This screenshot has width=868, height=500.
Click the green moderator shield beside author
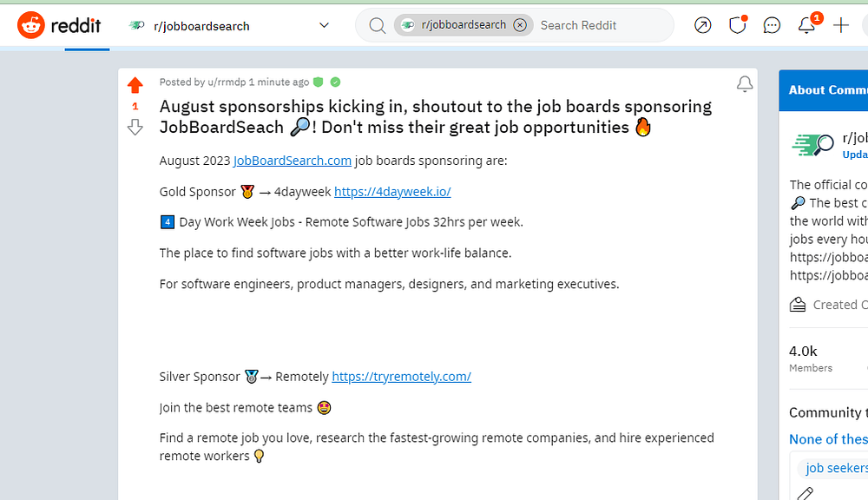tap(319, 82)
